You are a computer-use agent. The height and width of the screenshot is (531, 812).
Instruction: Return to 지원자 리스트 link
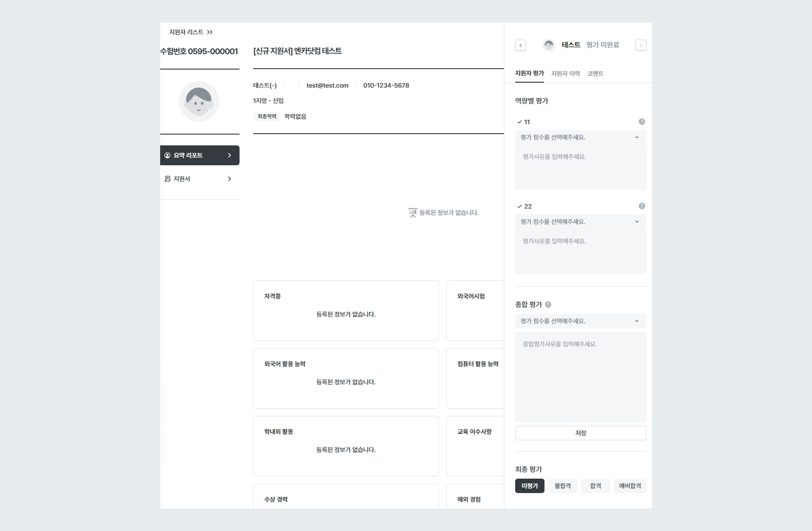(x=186, y=32)
